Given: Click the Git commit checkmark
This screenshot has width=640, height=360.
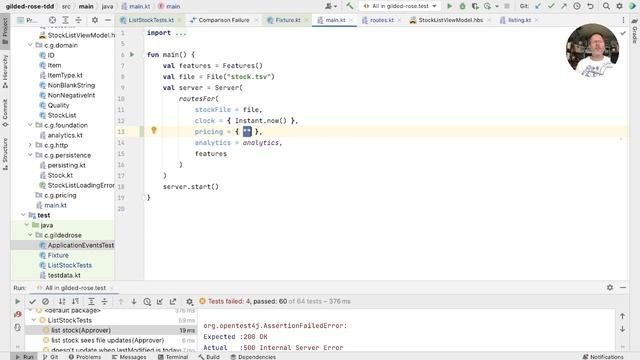Looking at the screenshot, I should click(x=551, y=6).
